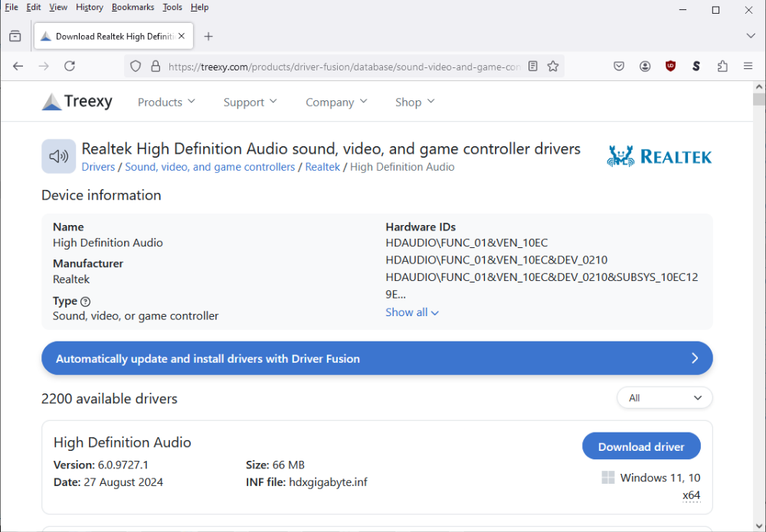
Task: Bookmark this page with the star icon
Action: click(x=553, y=67)
